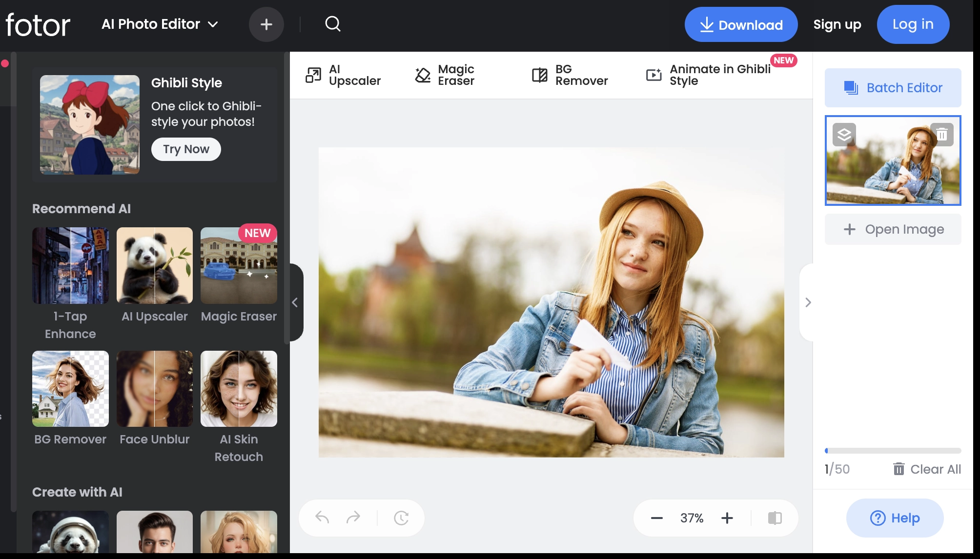This screenshot has height=559, width=980.
Task: Collapse the right image list panel
Action: 808,302
